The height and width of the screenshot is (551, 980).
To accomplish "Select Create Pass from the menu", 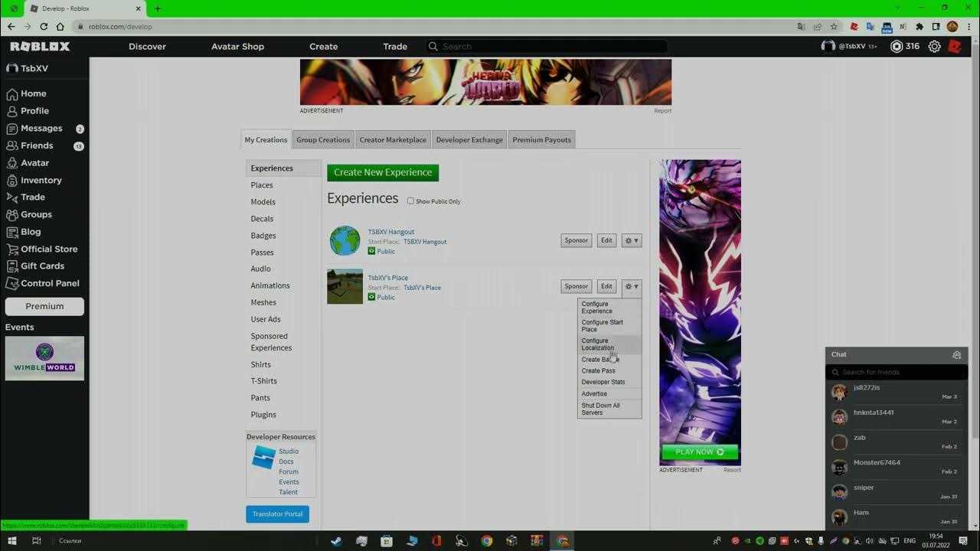I will [609, 371].
